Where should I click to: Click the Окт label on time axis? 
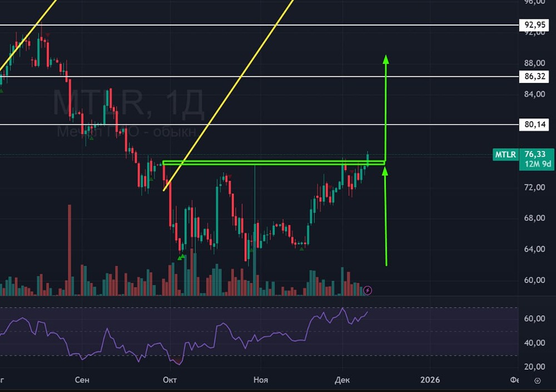pos(170,380)
